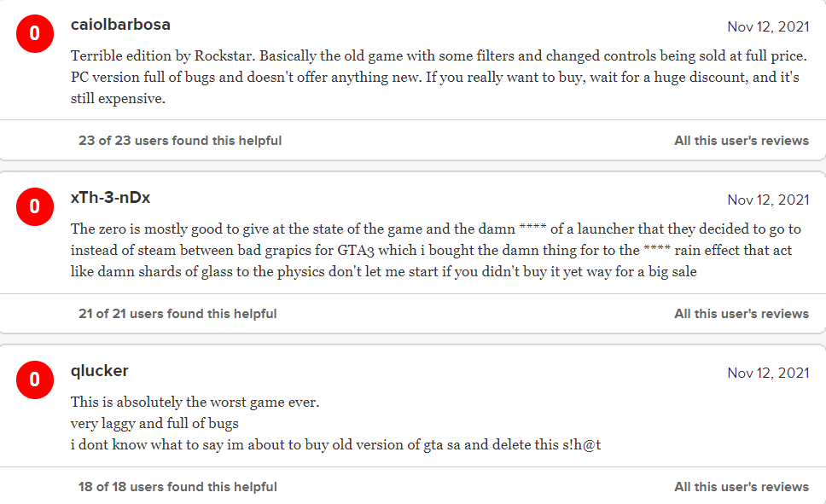Open caiolbarbosa's user profile
This screenshot has height=504, width=826.
click(x=120, y=25)
